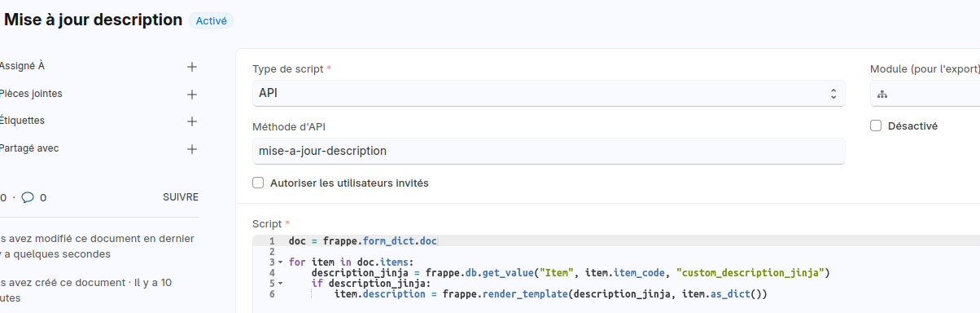Enable Autoriser les utilisateurs invités
980x313 pixels.
tap(258, 183)
